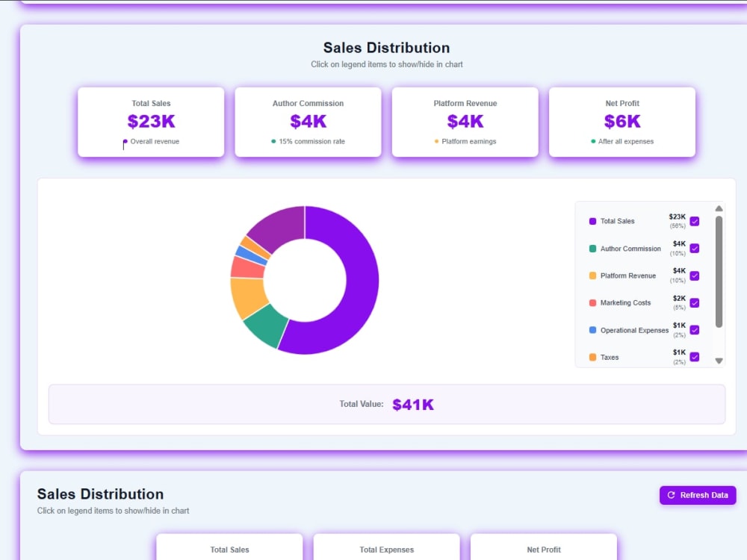Click the Refresh Data button
Image resolution: width=747 pixels, height=560 pixels.
pyautogui.click(x=698, y=495)
